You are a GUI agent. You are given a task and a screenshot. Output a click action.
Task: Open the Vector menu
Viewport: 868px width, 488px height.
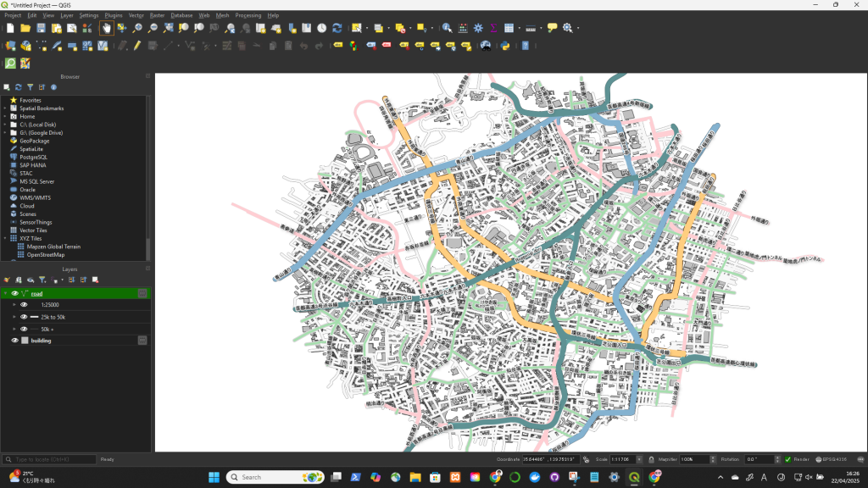[136, 15]
